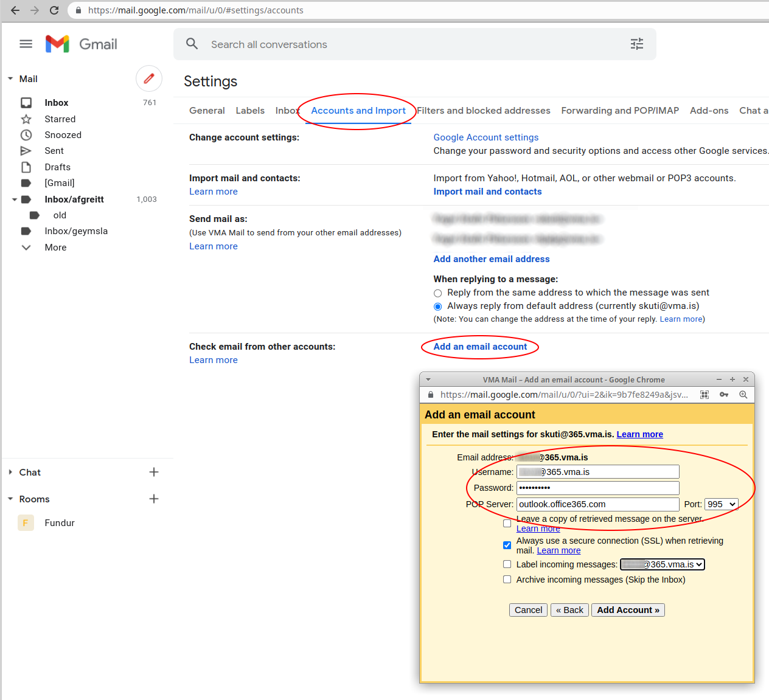Click the Starred star icon

(26, 119)
